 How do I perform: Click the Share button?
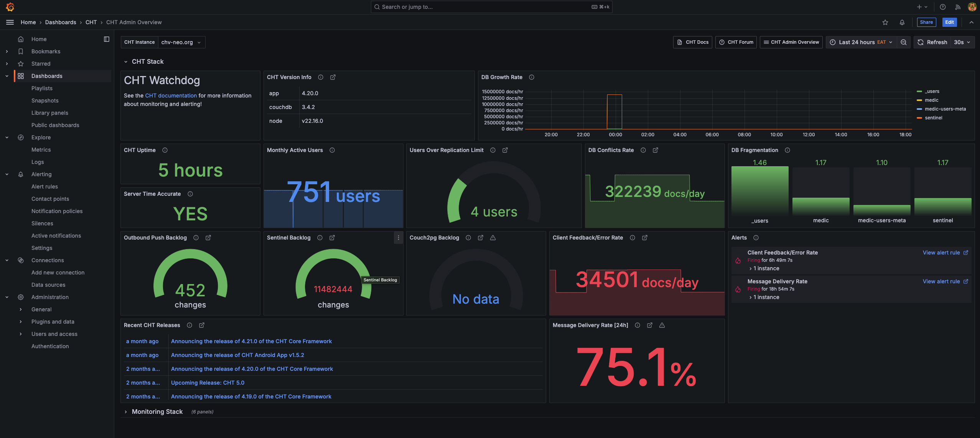click(x=926, y=22)
